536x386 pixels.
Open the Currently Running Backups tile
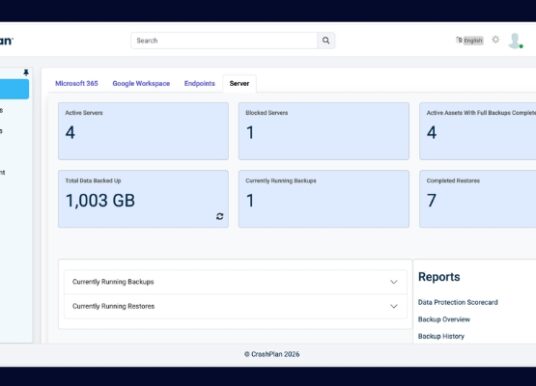coord(324,199)
